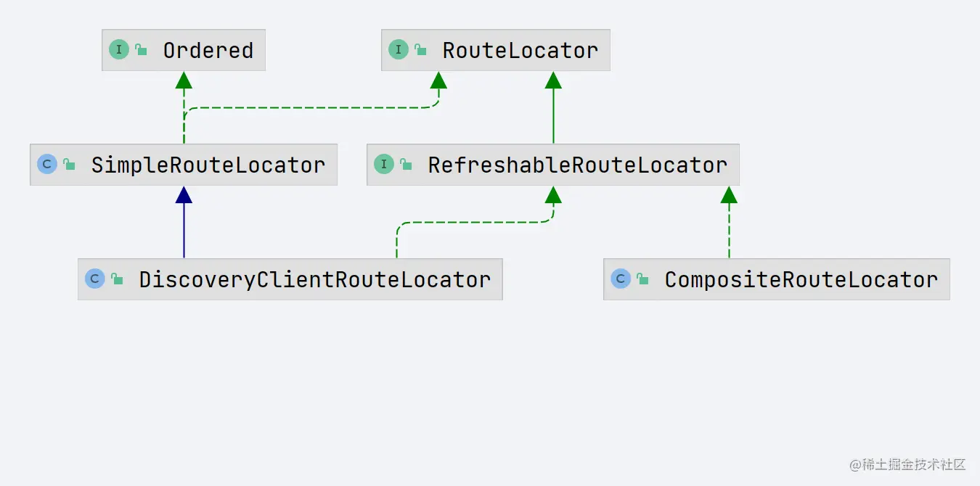Click the lock icon beside Ordered
Image resolution: width=980 pixels, height=486 pixels.
pos(141,49)
